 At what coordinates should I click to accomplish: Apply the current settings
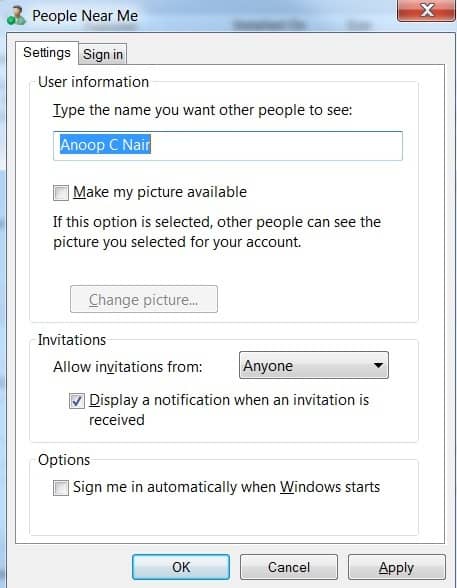[397, 567]
